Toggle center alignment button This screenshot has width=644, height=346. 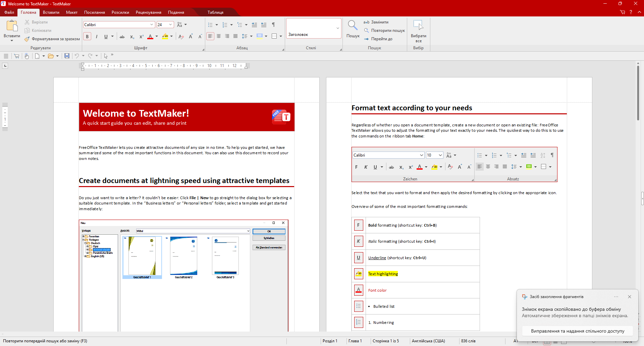tap(219, 36)
